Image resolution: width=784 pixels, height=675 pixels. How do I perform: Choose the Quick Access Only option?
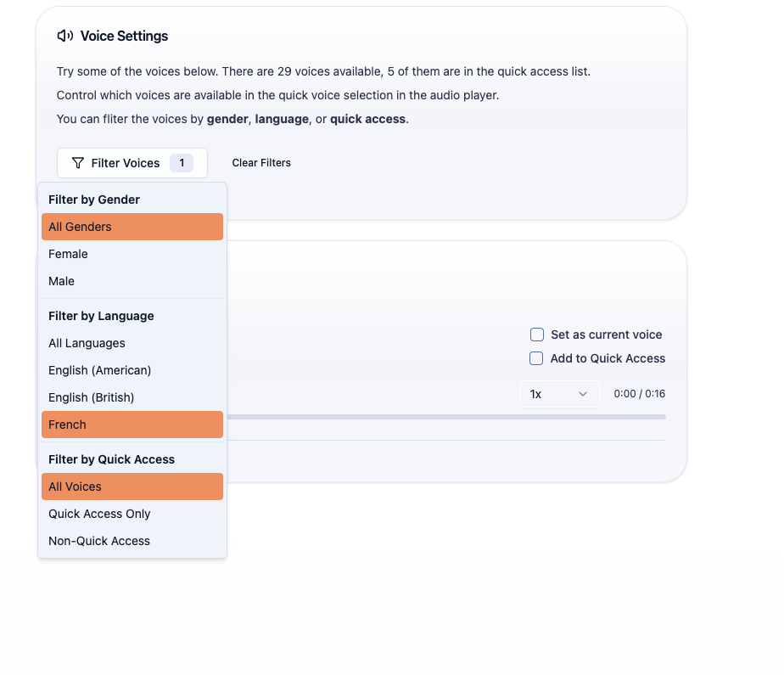132,514
